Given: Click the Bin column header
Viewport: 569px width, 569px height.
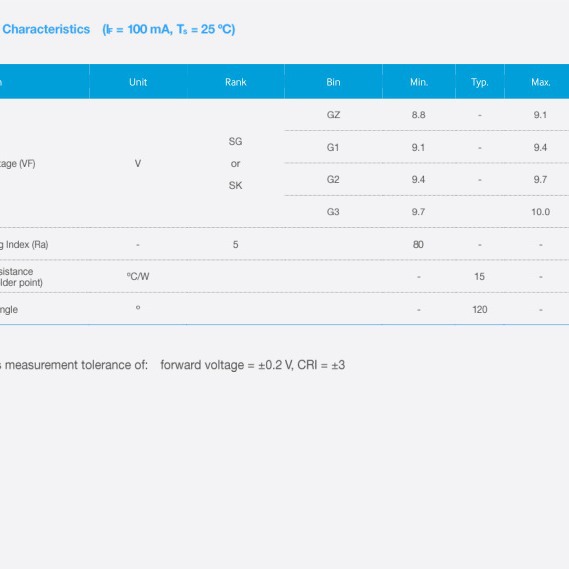Looking at the screenshot, I should 333,82.
